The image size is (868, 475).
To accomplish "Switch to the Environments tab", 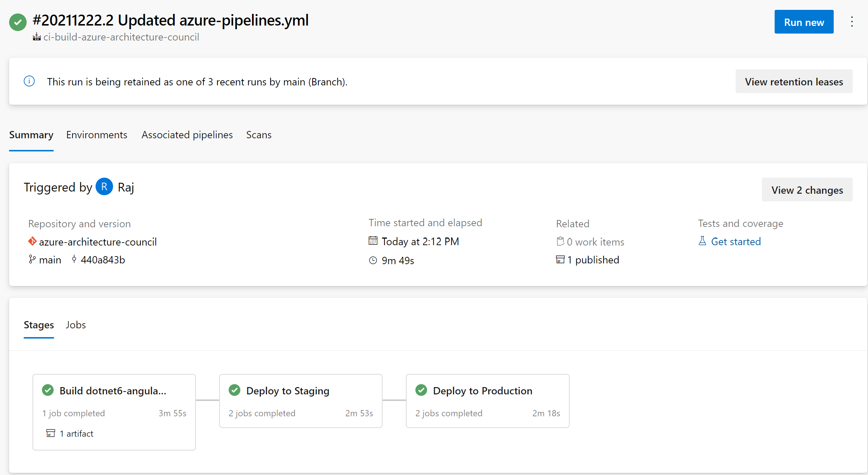I will (97, 135).
